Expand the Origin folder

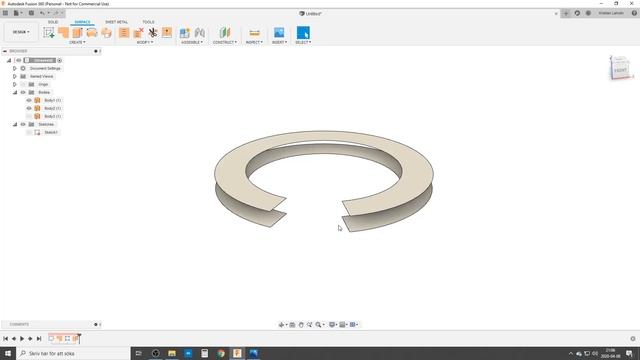(x=15, y=84)
